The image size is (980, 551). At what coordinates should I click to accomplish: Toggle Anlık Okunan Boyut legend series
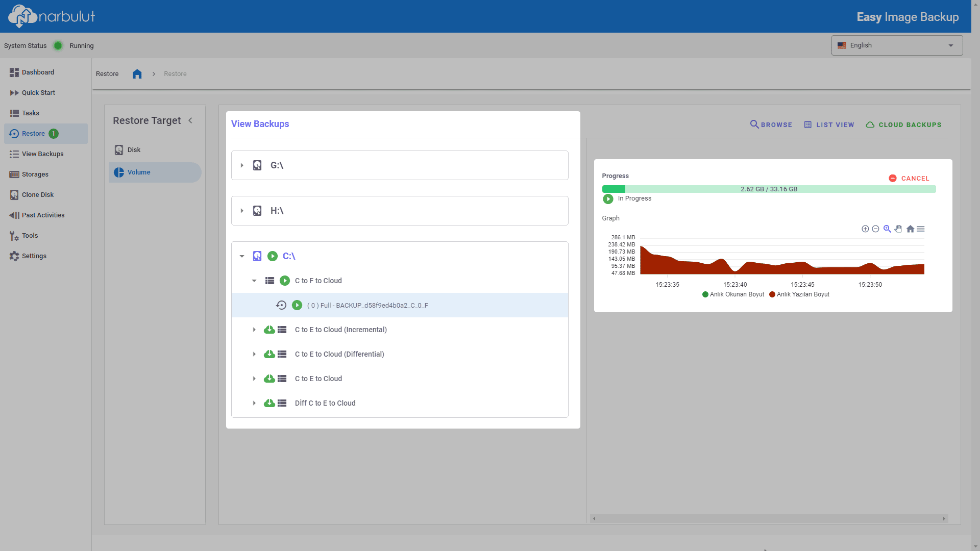[733, 294]
